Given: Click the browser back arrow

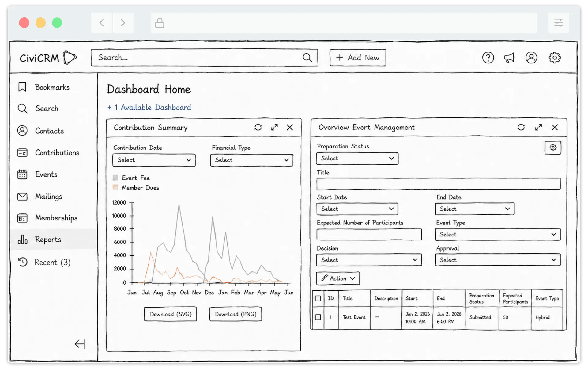Looking at the screenshot, I should 102,23.
